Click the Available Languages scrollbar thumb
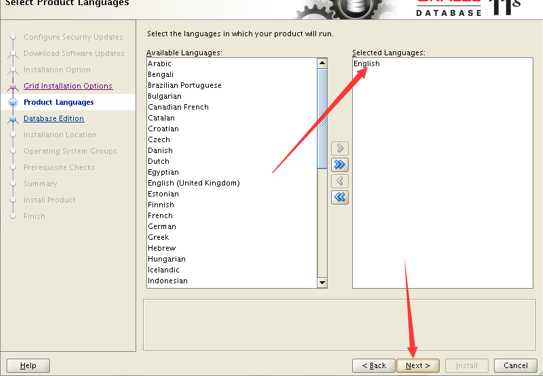 coord(322,119)
